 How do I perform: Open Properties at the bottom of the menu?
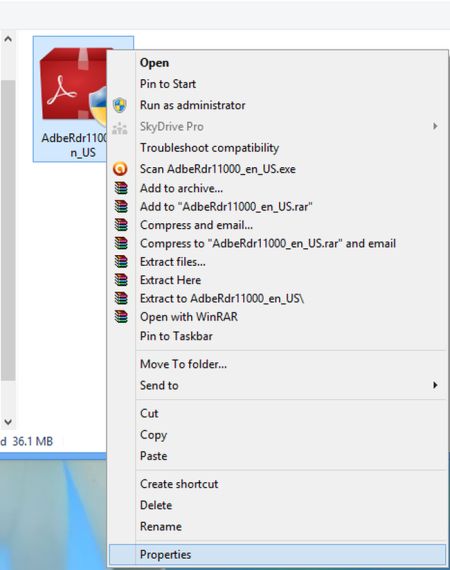click(278, 554)
